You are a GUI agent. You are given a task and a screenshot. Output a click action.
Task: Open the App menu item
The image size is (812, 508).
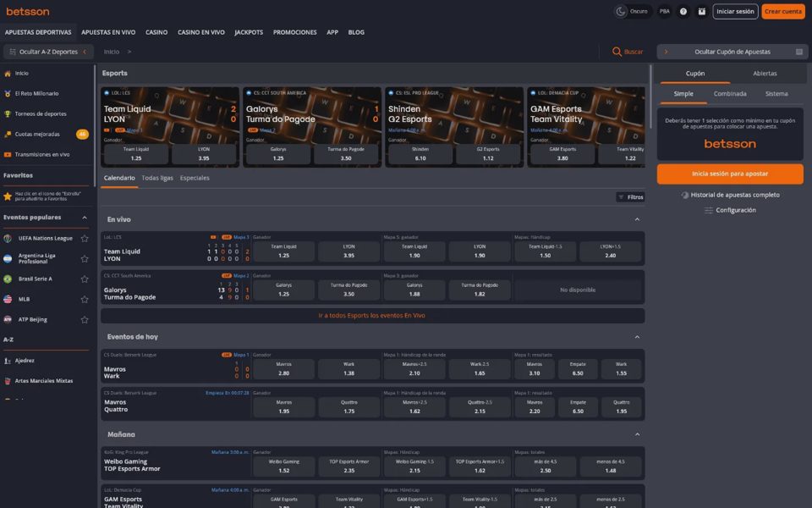click(332, 32)
